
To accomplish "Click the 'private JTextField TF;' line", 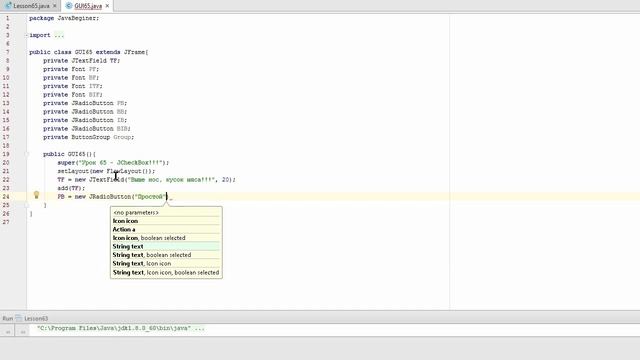I will point(82,60).
